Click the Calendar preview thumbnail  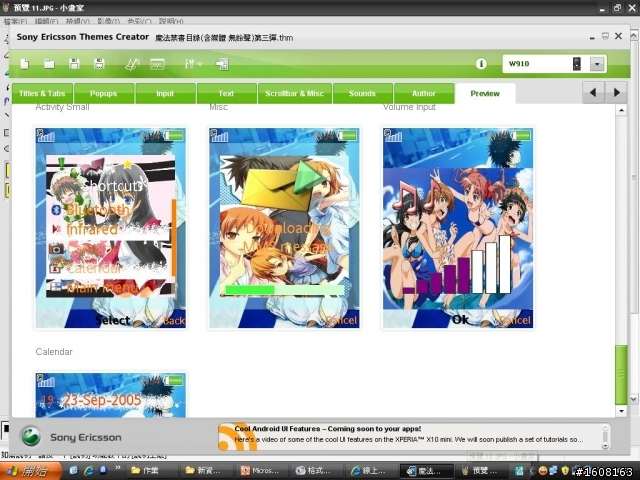tap(111, 395)
